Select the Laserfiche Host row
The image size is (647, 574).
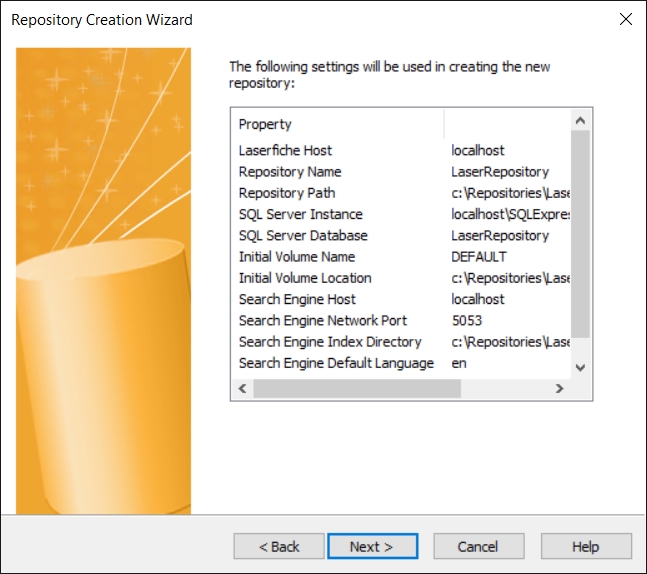[401, 150]
